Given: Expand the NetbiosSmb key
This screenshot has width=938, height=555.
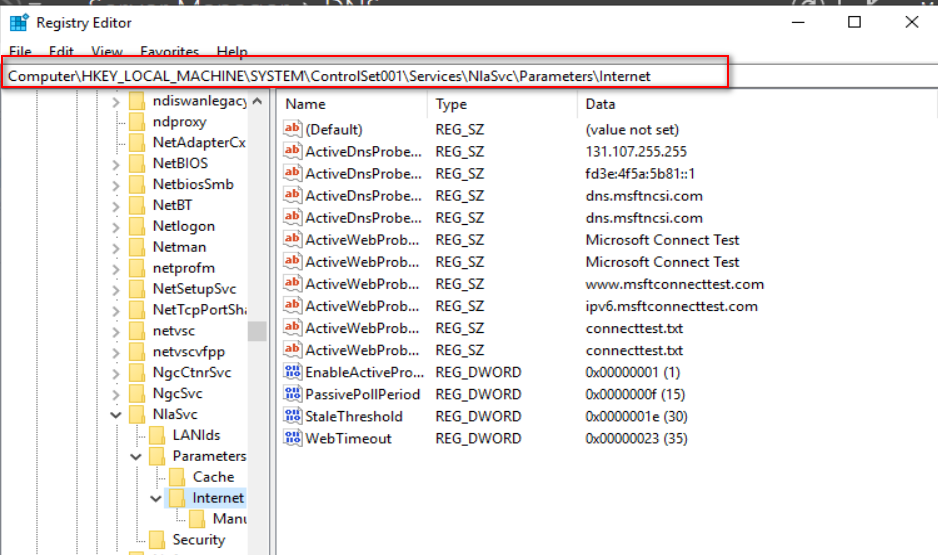Looking at the screenshot, I should (x=115, y=185).
